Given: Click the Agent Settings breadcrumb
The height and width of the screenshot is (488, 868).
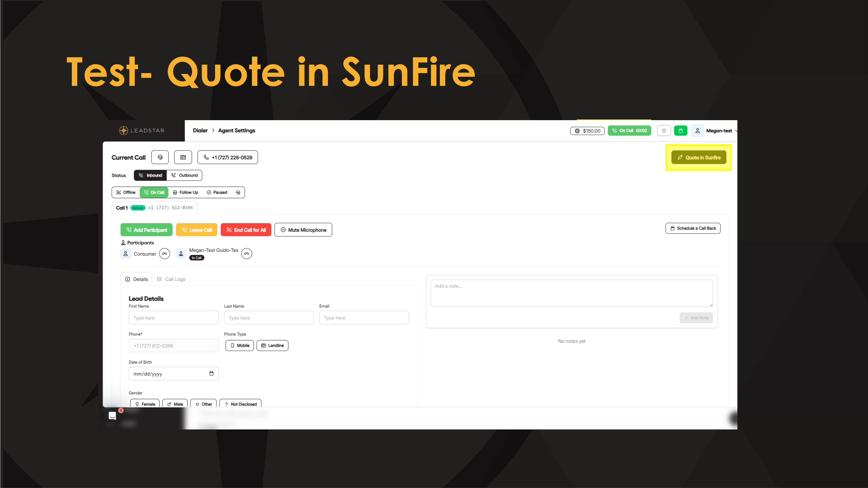Looking at the screenshot, I should click(x=237, y=130).
